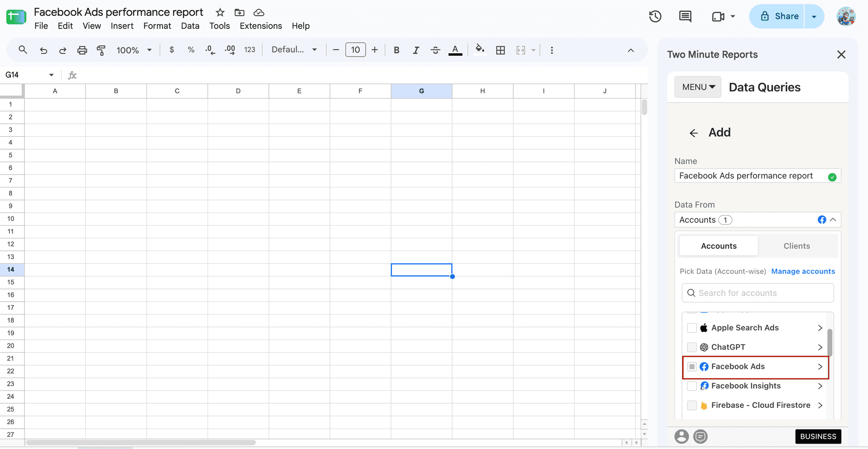The height and width of the screenshot is (449, 868).
Task: Go back from the Add screen
Action: [693, 133]
